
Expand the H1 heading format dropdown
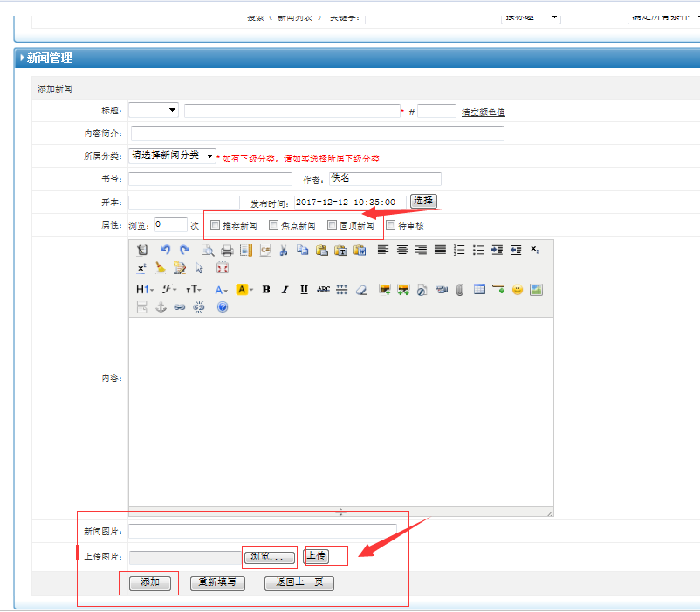coord(144,289)
